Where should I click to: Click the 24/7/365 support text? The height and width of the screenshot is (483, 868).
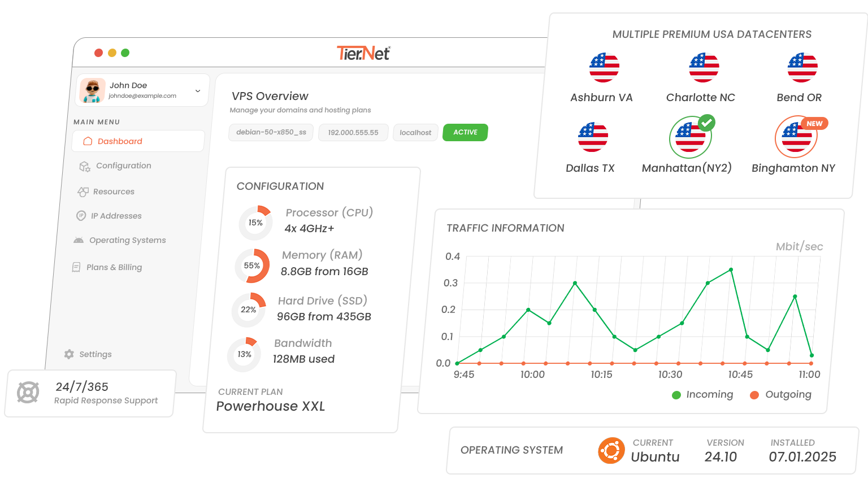click(82, 387)
